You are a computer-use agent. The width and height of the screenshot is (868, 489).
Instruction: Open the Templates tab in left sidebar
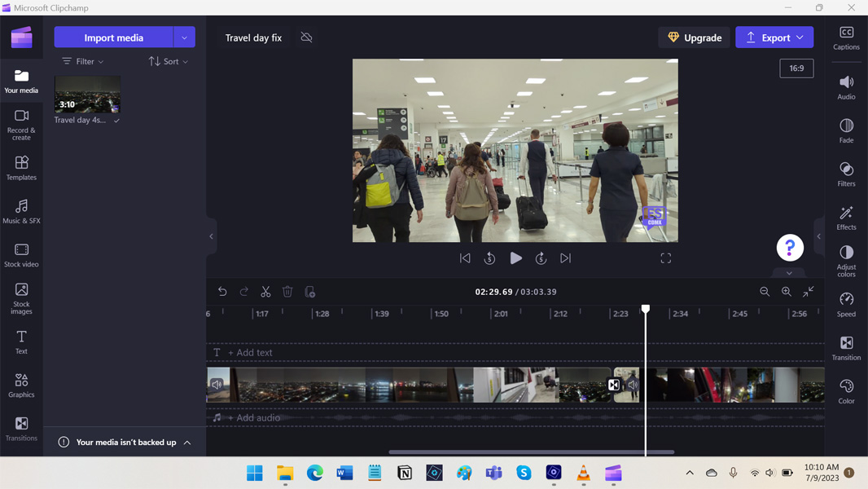pyautogui.click(x=21, y=168)
